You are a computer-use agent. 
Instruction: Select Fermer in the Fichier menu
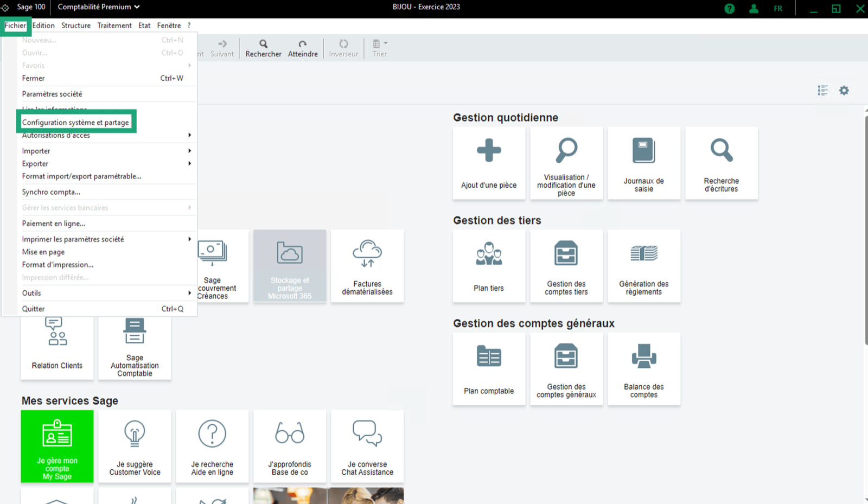tap(107, 78)
